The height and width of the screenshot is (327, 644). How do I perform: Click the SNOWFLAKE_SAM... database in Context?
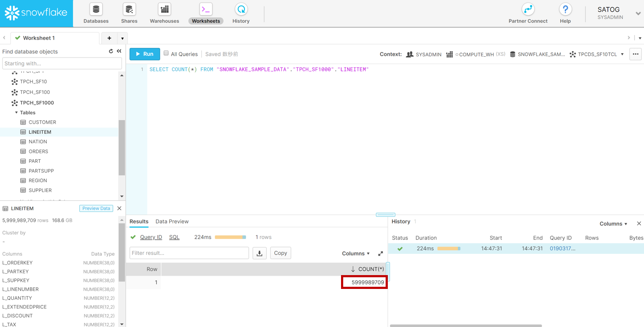point(538,54)
